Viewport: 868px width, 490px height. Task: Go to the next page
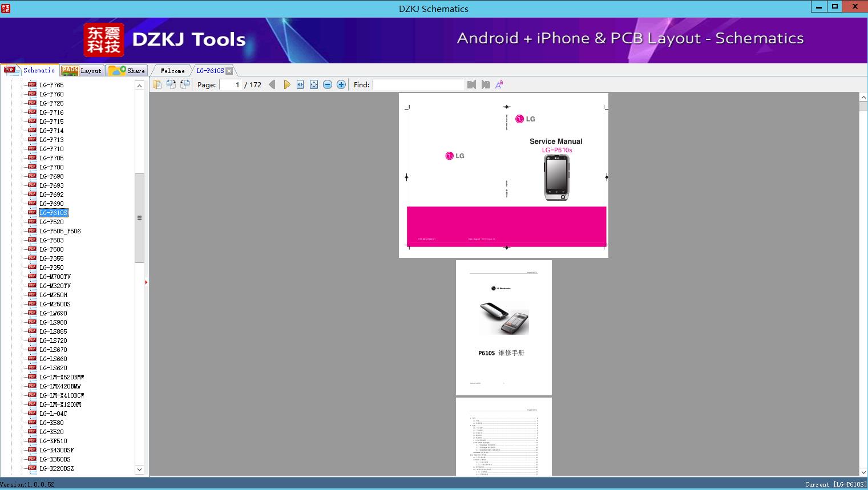tap(286, 84)
